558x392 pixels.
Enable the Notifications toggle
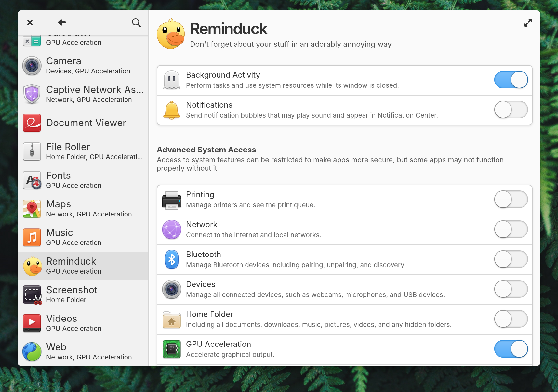click(x=511, y=110)
